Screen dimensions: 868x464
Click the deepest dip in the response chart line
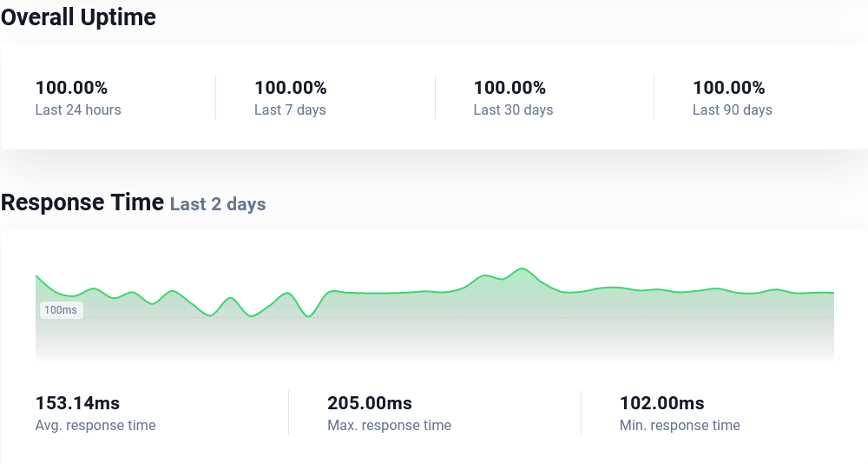click(308, 316)
